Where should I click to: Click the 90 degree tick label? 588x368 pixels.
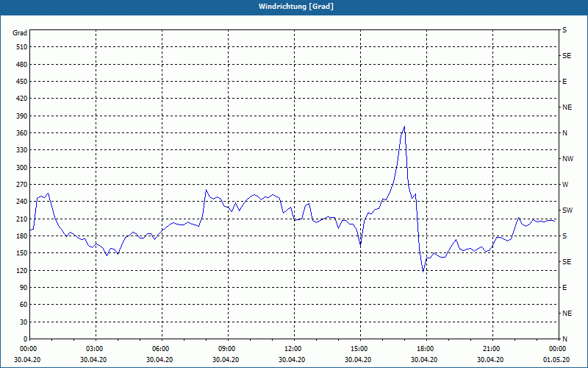[24, 288]
